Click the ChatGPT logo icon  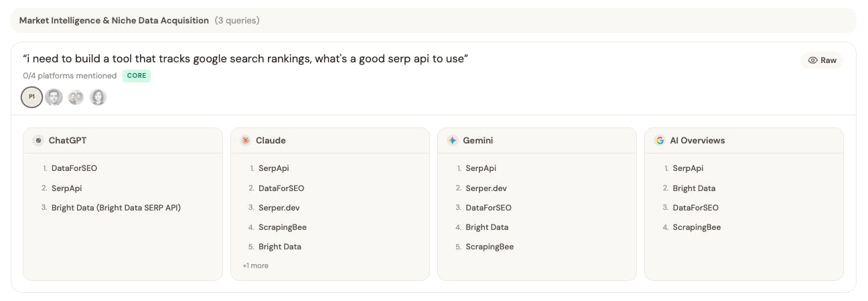pyautogui.click(x=38, y=141)
